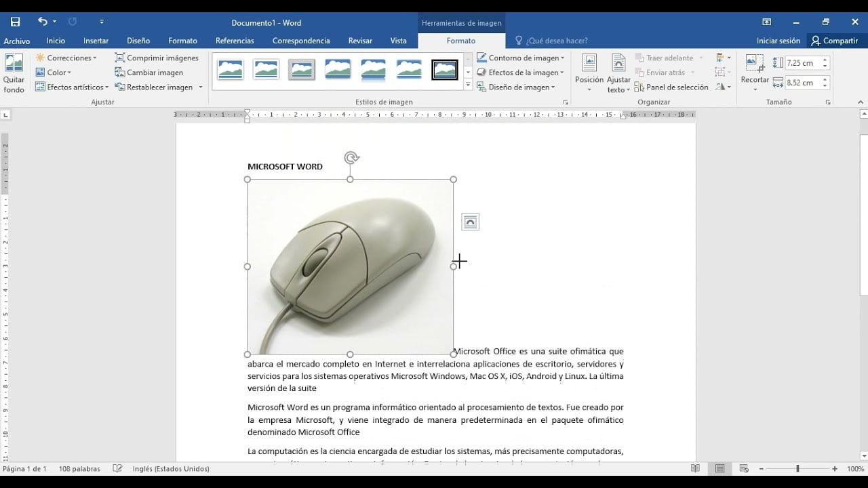
Task: Select fourth image style thumbnail
Action: pos(338,69)
